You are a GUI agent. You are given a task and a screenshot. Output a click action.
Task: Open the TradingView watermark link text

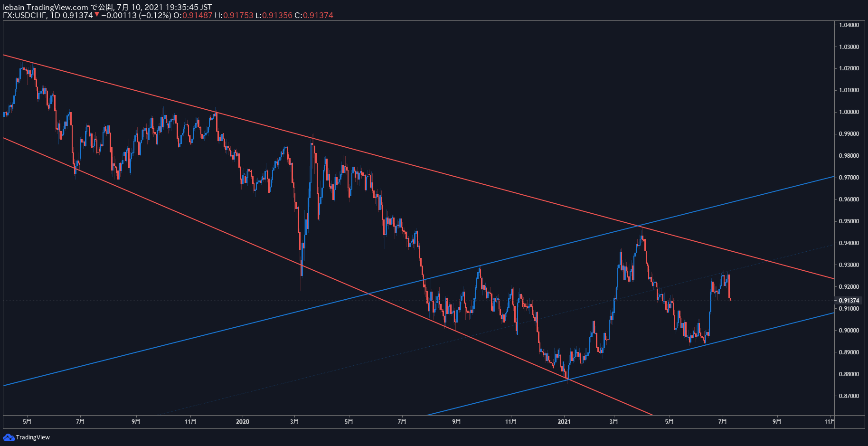(33, 437)
